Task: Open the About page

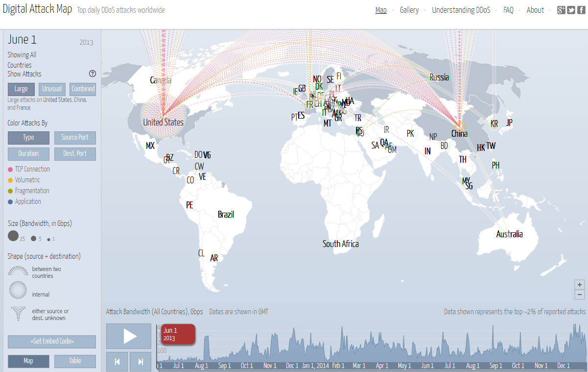Action: click(x=535, y=10)
